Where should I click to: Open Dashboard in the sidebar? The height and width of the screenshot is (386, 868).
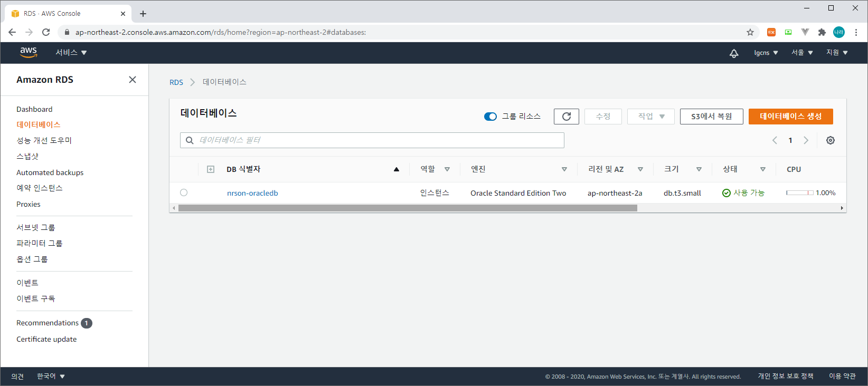(x=34, y=109)
